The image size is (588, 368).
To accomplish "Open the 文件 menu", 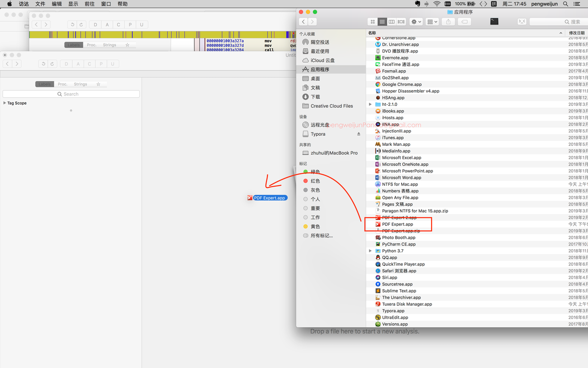I will click(x=40, y=4).
